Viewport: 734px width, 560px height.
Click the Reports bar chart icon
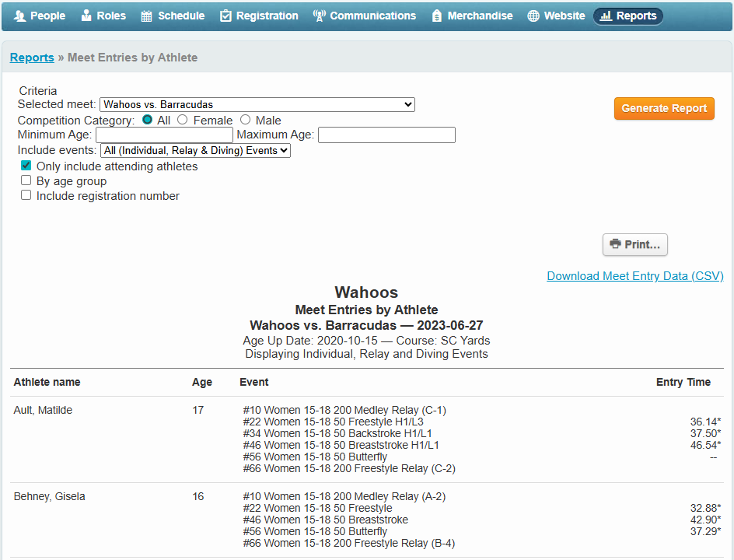[606, 16]
